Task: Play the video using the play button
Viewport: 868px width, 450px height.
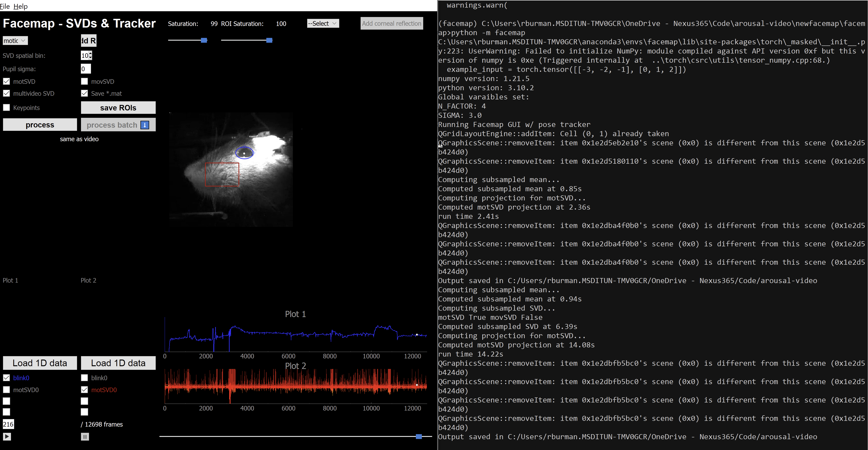Action: click(7, 436)
